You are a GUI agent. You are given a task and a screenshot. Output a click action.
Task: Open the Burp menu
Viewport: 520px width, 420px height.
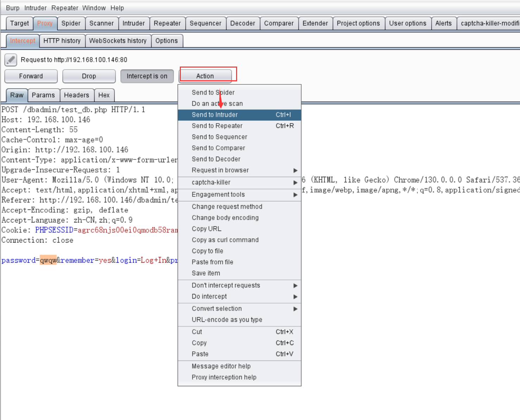coord(13,8)
